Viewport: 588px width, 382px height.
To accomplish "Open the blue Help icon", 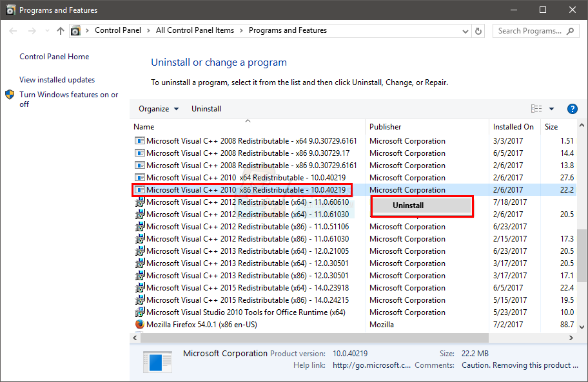I will click(573, 109).
